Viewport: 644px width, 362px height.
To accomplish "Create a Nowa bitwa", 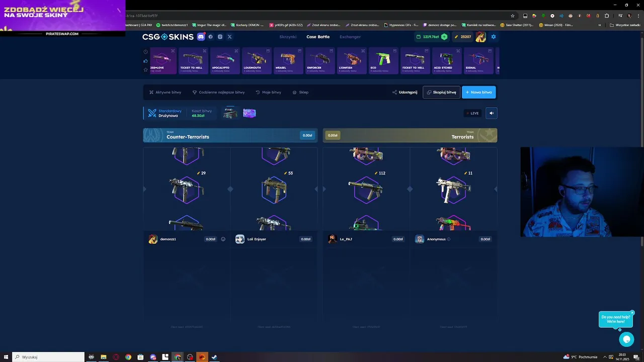I will click(478, 92).
